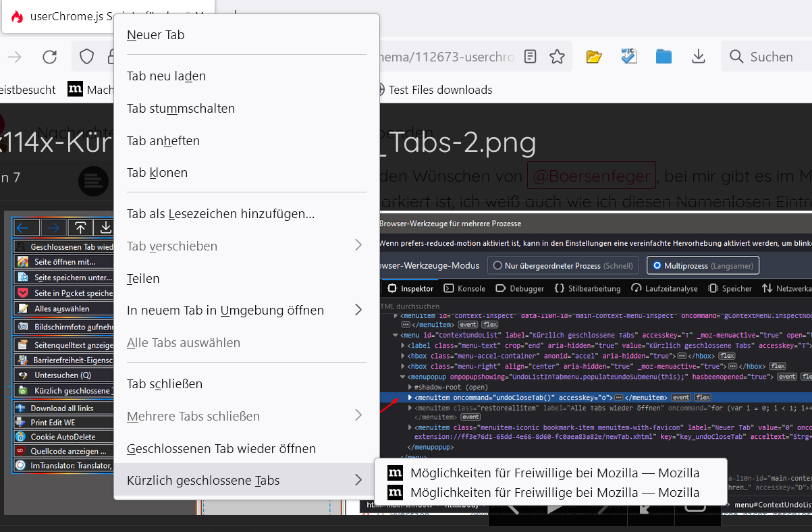Bookmark this page with the star icon
Viewport: 812px width, 532px height.
[x=557, y=57]
